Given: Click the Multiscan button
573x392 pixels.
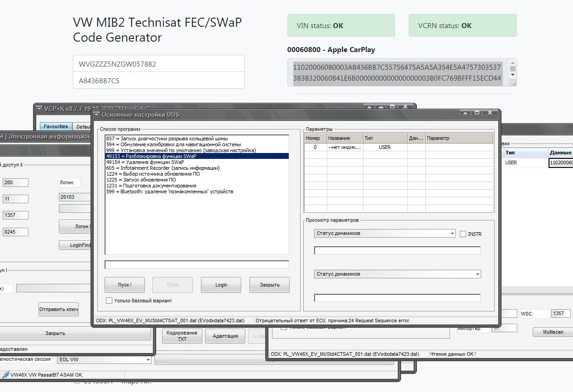Looking at the screenshot, I should click(553, 332).
